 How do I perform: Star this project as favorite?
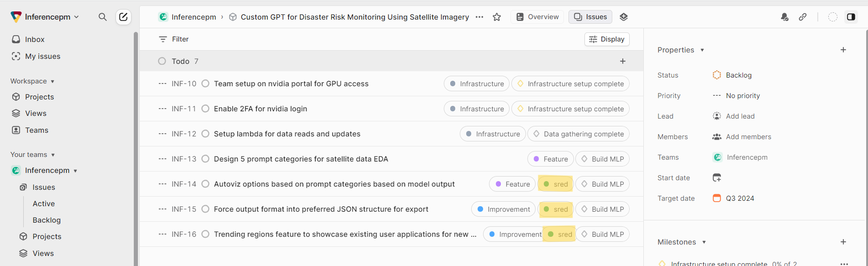coord(497,17)
